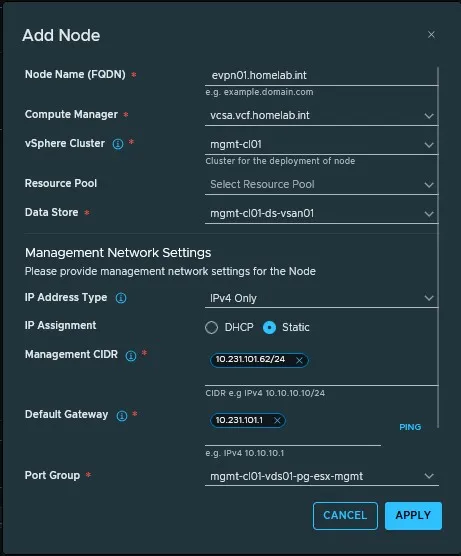The width and height of the screenshot is (461, 556).
Task: Open the IP Address Type dropdown
Action: (x=322, y=298)
